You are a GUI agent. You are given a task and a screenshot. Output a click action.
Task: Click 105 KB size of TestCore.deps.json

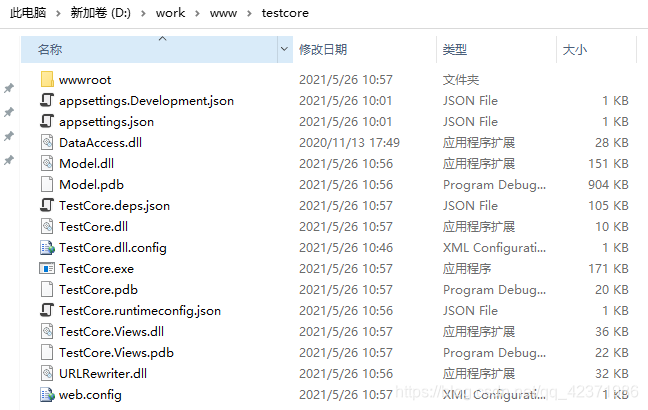point(608,205)
